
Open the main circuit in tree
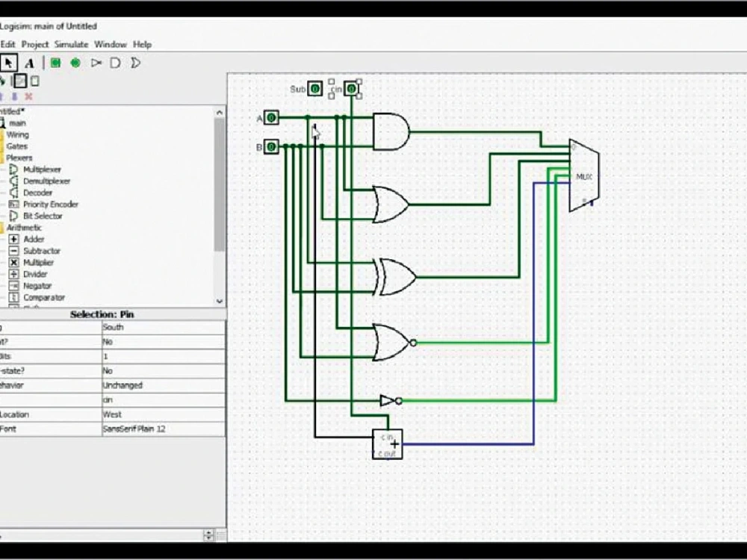click(17, 123)
